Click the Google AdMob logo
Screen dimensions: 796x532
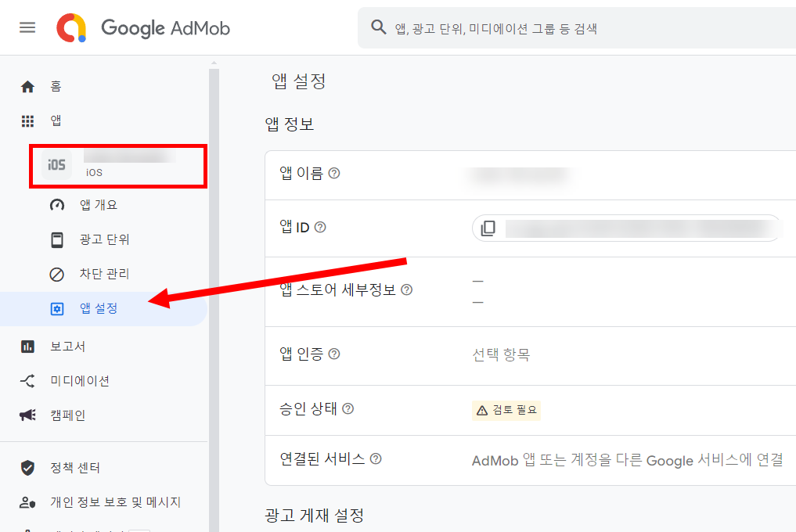tap(143, 28)
